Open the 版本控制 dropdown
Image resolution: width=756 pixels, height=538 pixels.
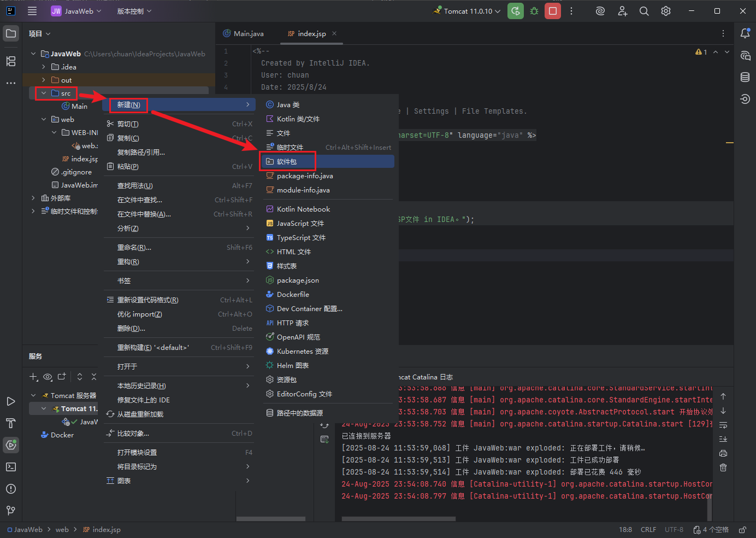pos(134,11)
